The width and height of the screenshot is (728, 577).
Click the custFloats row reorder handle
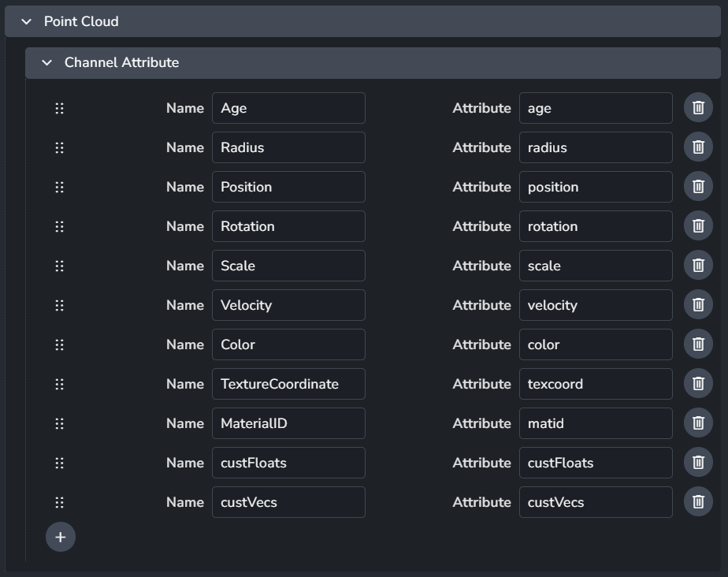59,463
